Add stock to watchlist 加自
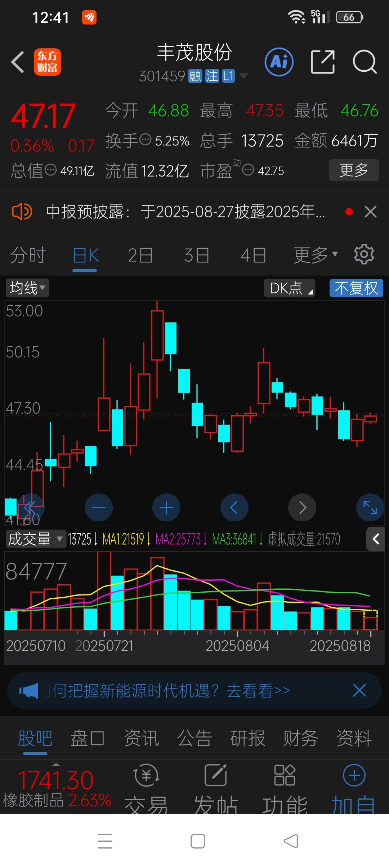Viewport: 389px width, 868px height. click(x=354, y=789)
